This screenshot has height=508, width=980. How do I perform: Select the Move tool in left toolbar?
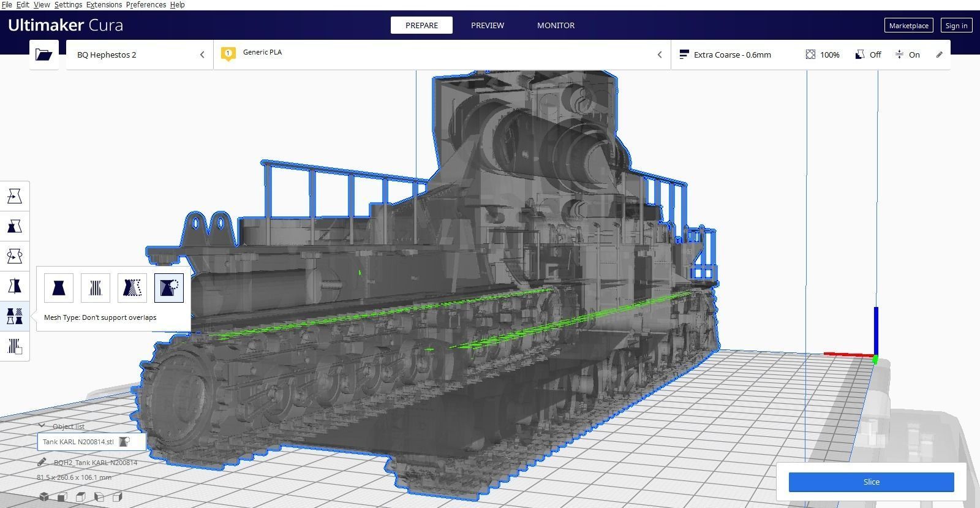15,196
